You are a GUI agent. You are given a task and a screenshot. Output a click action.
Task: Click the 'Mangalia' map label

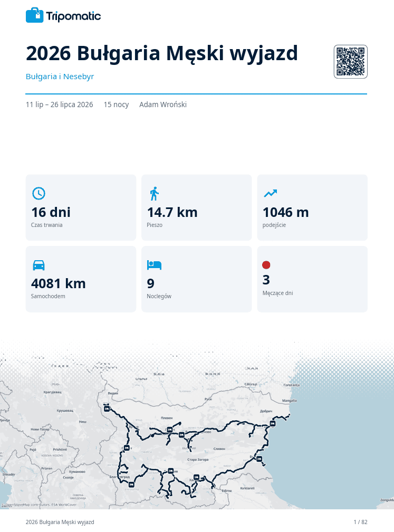pyautogui.click(x=289, y=401)
